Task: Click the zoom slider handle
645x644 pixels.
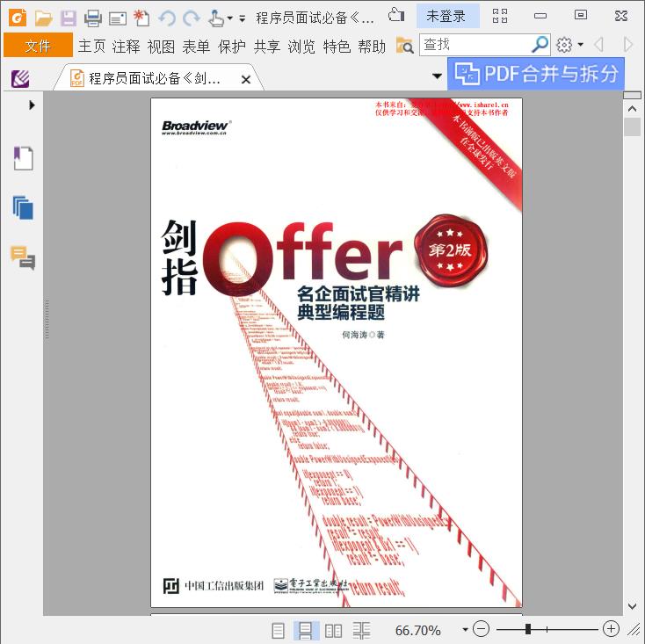Action: [528, 629]
